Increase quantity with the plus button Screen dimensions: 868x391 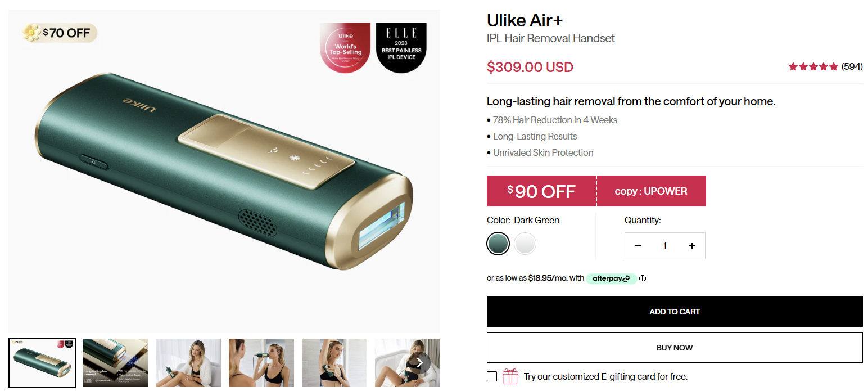tap(692, 246)
